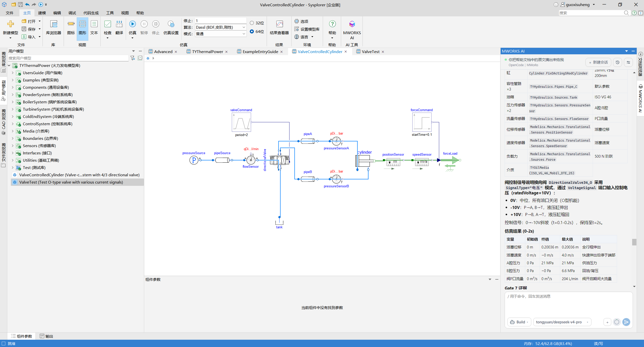
Task: Select the ValveControlledCylinder tree item
Action: point(79,175)
